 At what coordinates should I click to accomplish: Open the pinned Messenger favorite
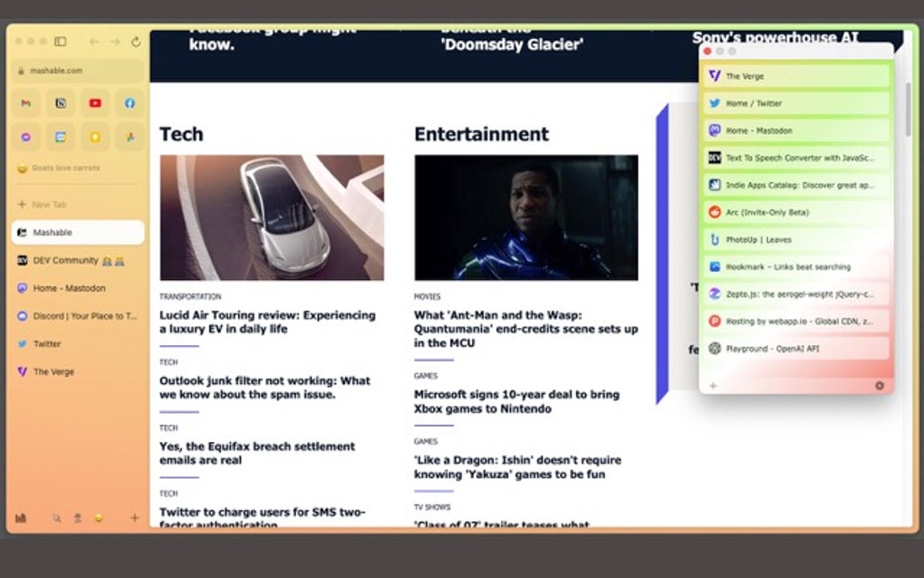(x=26, y=138)
